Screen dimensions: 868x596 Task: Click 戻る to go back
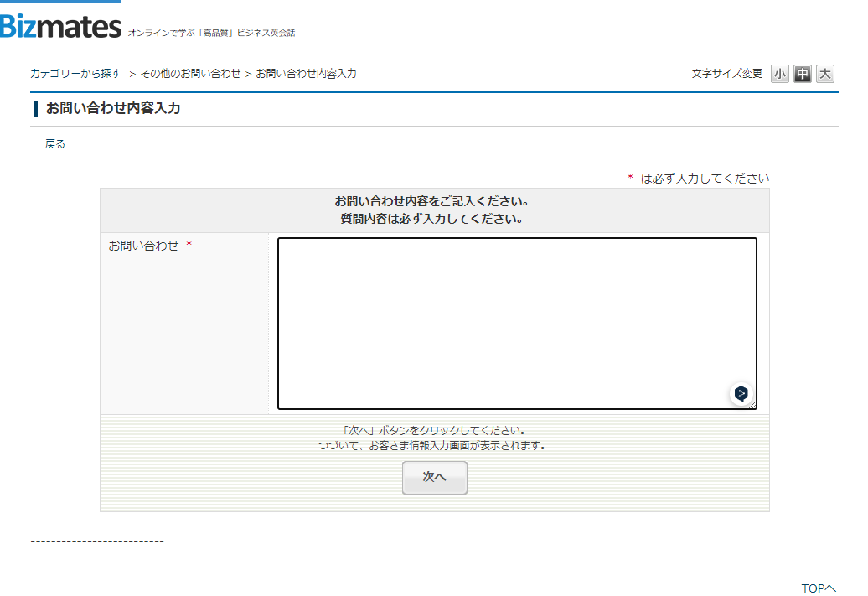point(54,143)
